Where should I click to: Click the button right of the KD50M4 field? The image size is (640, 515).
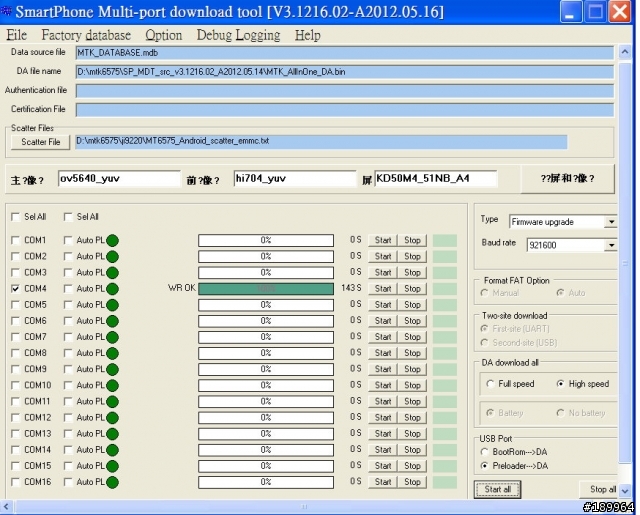click(x=568, y=179)
